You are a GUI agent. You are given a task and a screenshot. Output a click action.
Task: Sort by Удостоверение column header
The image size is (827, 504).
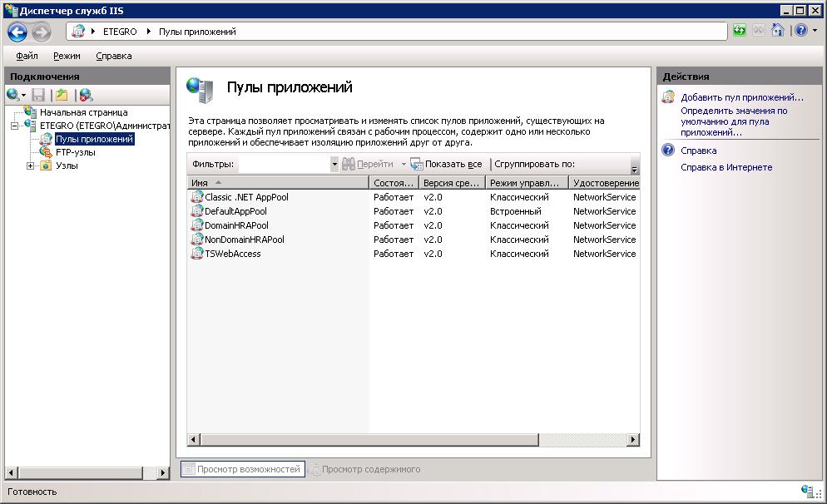[x=604, y=182]
